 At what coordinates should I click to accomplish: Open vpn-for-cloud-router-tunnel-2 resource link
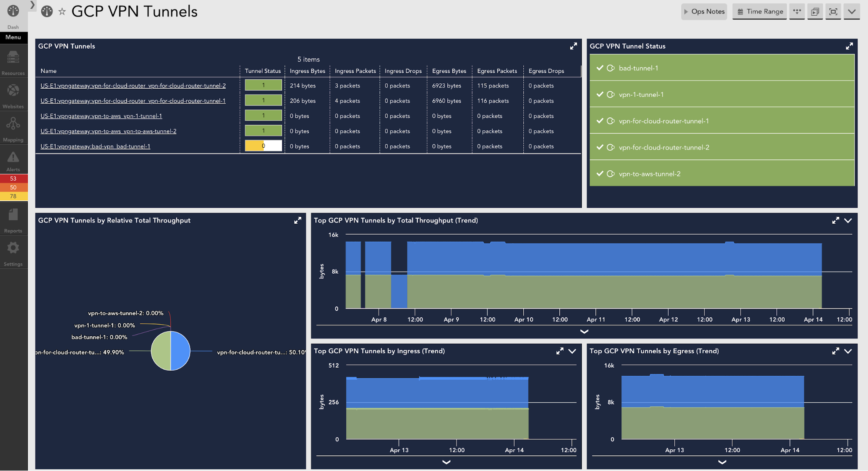(x=133, y=86)
